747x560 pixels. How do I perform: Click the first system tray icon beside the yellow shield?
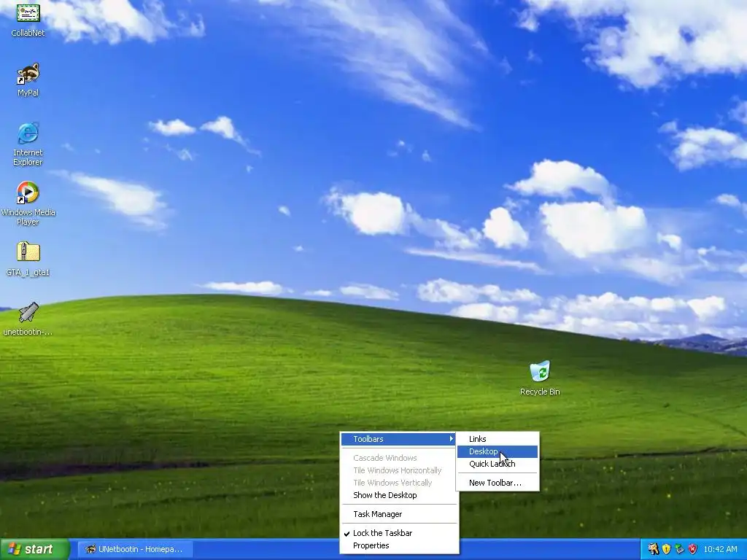point(653,549)
